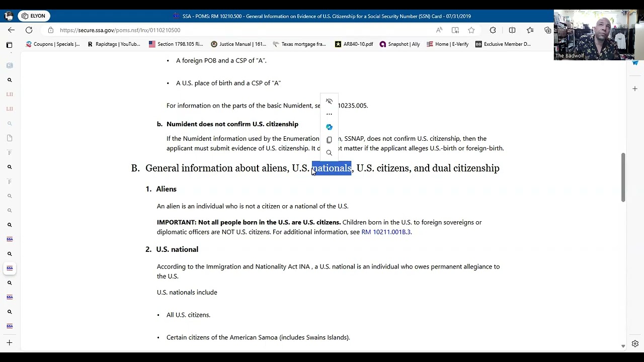Viewport: 644px width, 362px height.
Task: Reload the SSA POMS page
Action: [x=29, y=30]
